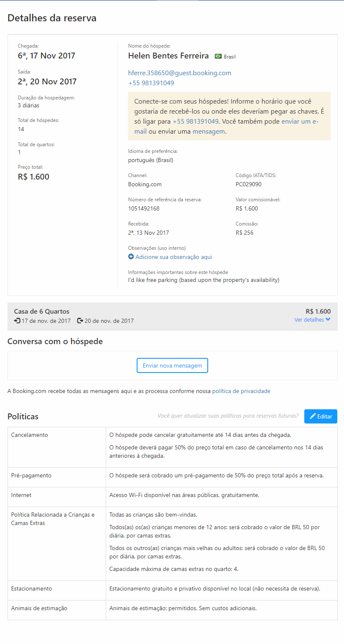Click the Brazil flag icon

click(218, 56)
